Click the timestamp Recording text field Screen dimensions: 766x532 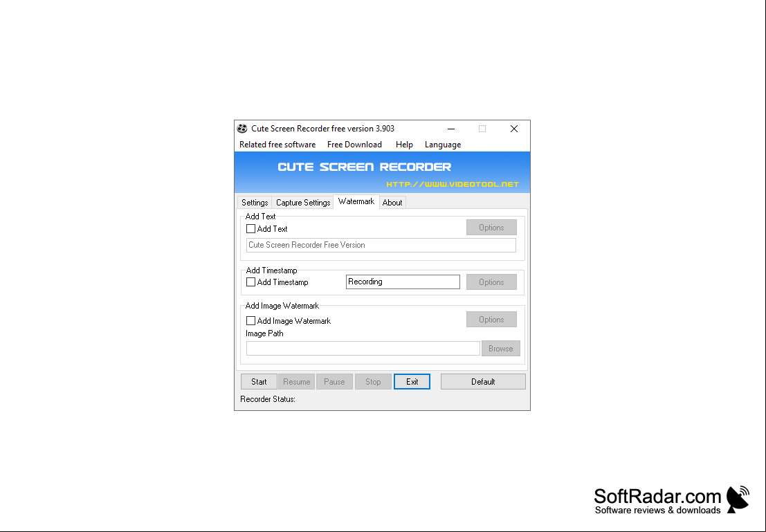tap(403, 282)
